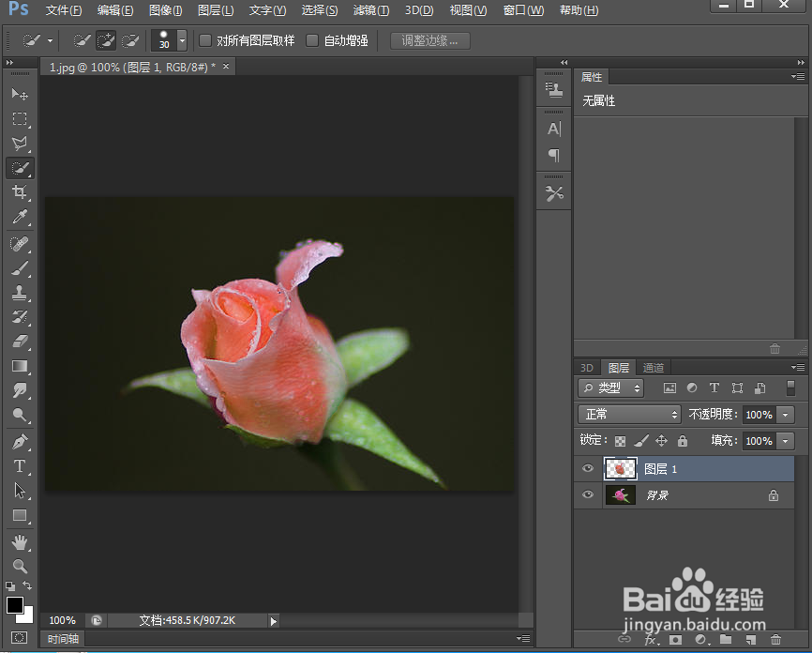
Task: Select the Move tool
Action: tap(20, 94)
